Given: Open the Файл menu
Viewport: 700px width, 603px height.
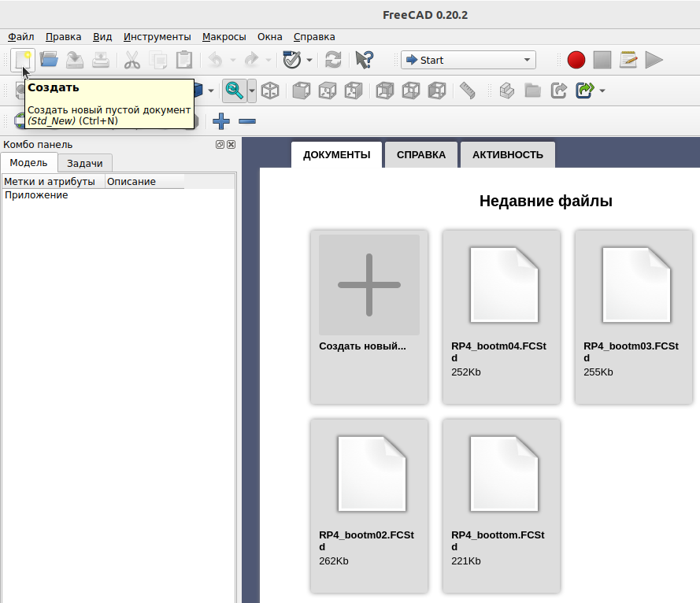Looking at the screenshot, I should coord(21,36).
